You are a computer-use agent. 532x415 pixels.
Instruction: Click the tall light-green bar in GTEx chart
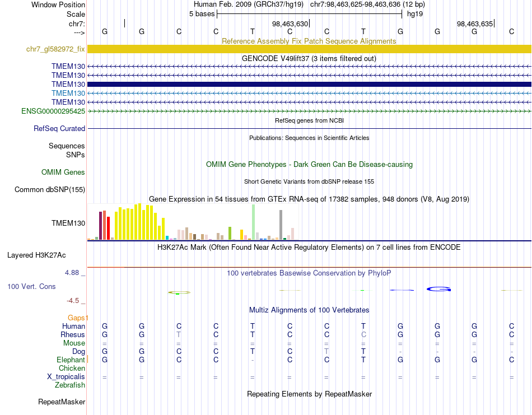253,222
